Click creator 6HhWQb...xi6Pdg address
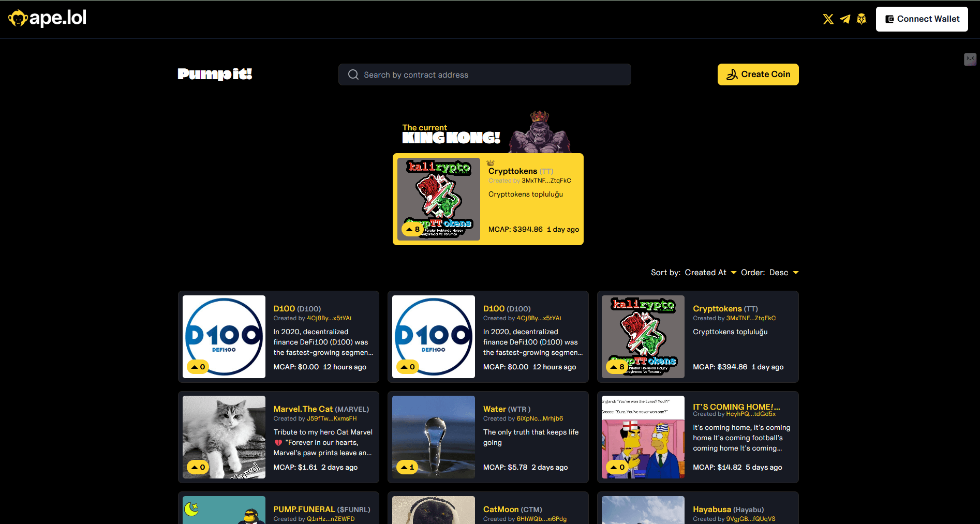Viewport: 980px width, 524px height. pyautogui.click(x=541, y=519)
